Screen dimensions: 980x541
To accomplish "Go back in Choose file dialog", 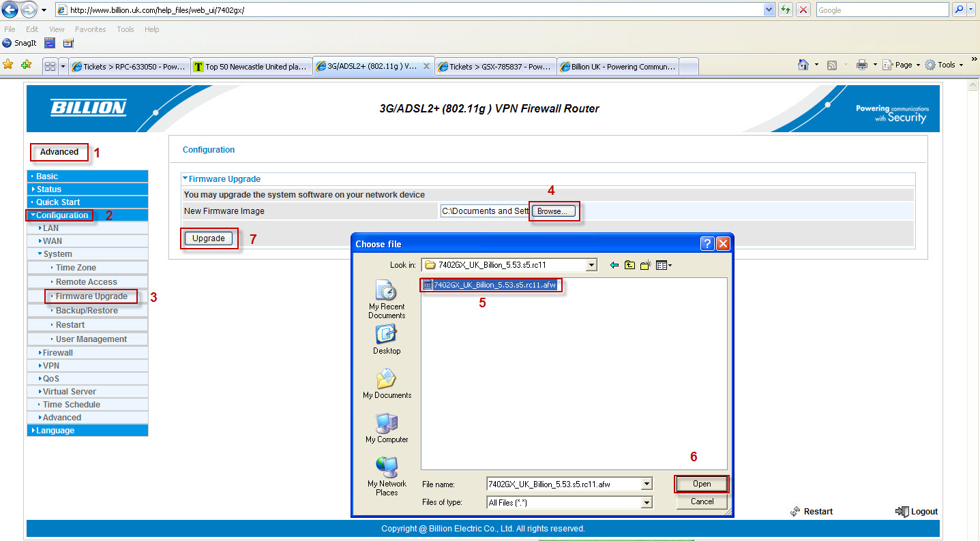I will click(614, 265).
